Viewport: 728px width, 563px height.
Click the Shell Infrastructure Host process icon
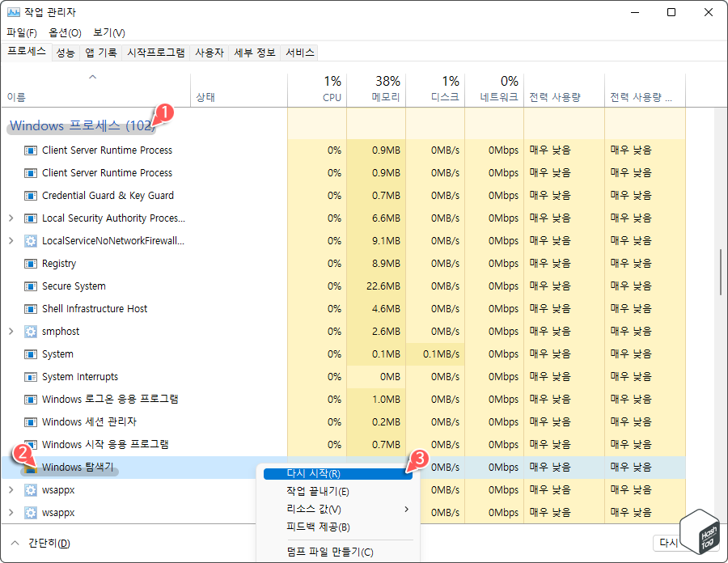click(30, 308)
